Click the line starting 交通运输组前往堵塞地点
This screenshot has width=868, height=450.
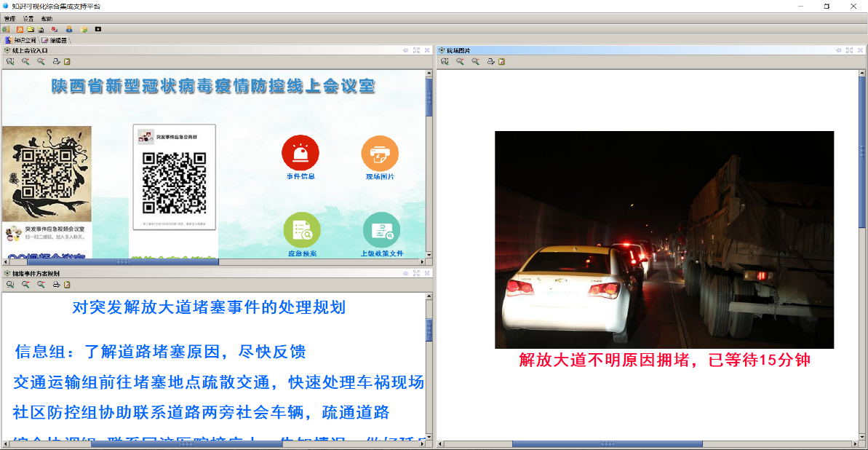pyautogui.click(x=218, y=382)
